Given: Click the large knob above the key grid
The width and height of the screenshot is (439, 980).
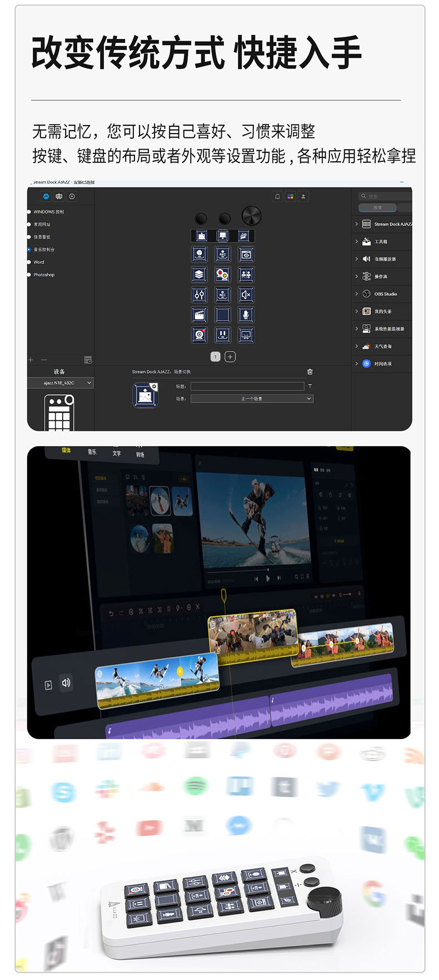Looking at the screenshot, I should pyautogui.click(x=251, y=215).
